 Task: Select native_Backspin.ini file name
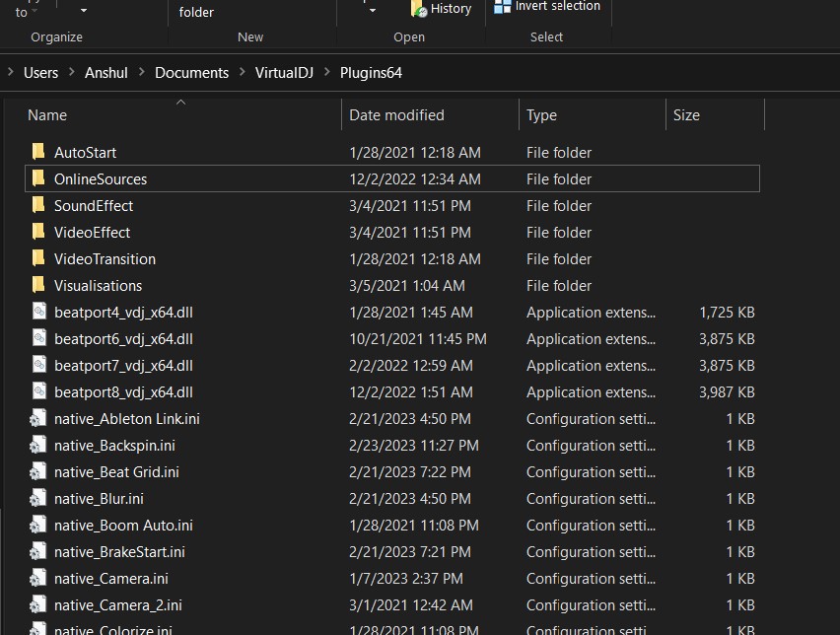point(114,446)
